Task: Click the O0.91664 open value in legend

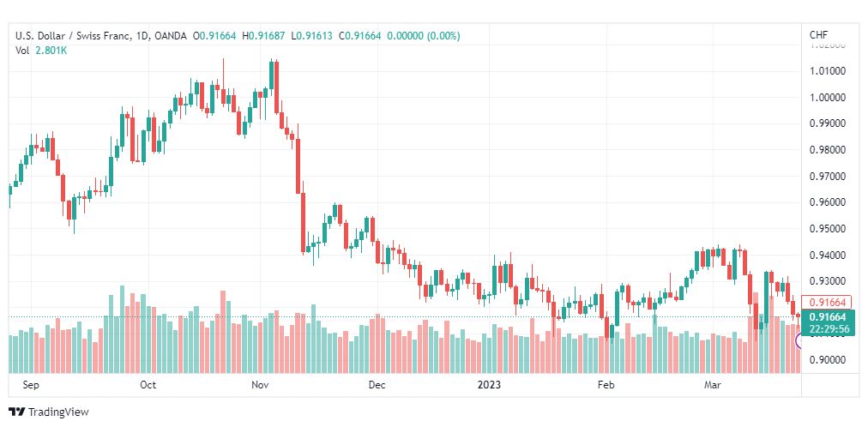Action: 214,36
